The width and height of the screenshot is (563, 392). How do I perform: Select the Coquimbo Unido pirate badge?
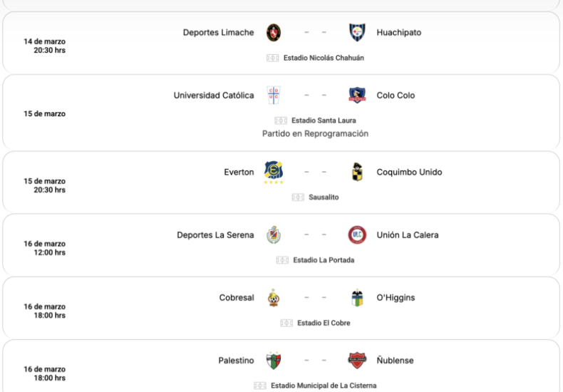pos(357,172)
